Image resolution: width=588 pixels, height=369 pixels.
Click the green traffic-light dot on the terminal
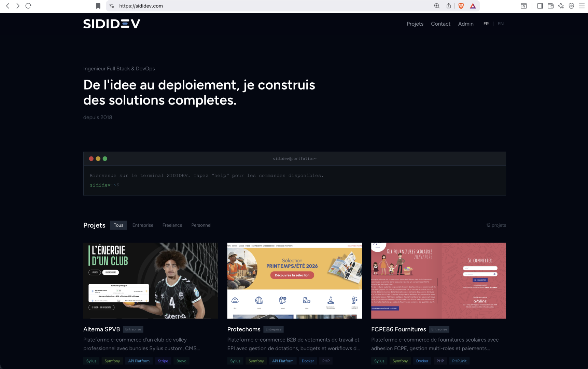pos(105,159)
